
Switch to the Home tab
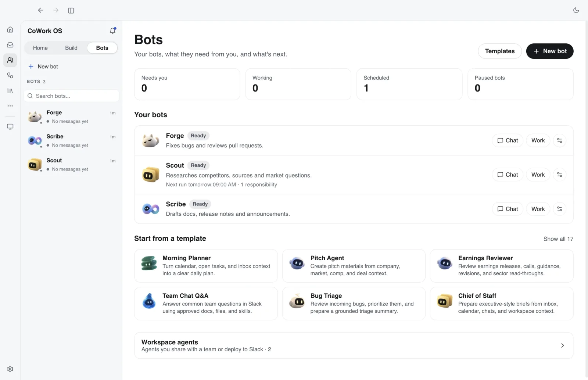point(40,48)
